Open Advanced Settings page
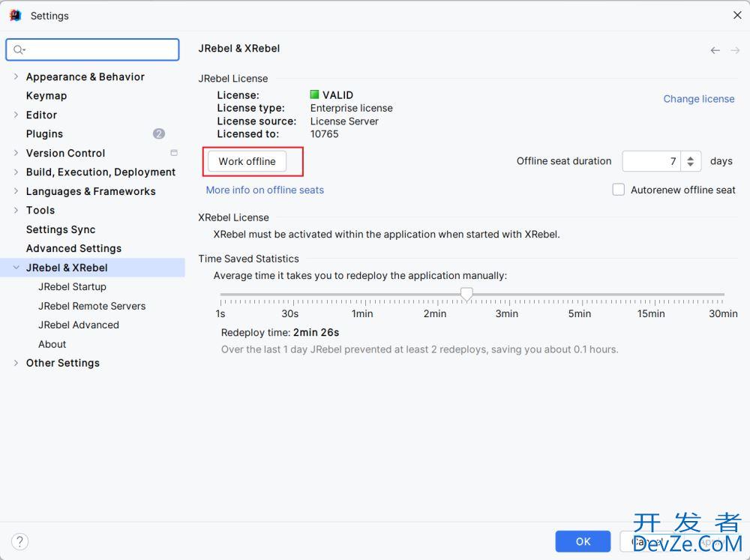 click(73, 249)
